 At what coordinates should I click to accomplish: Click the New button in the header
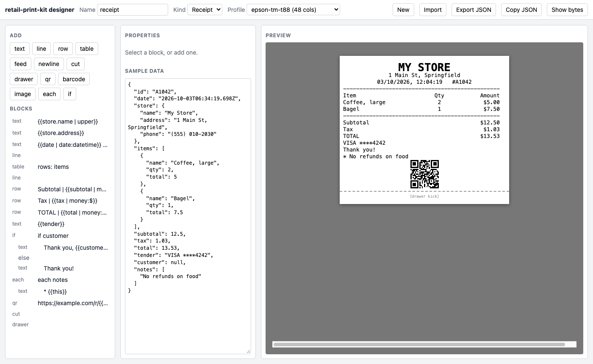pos(403,10)
